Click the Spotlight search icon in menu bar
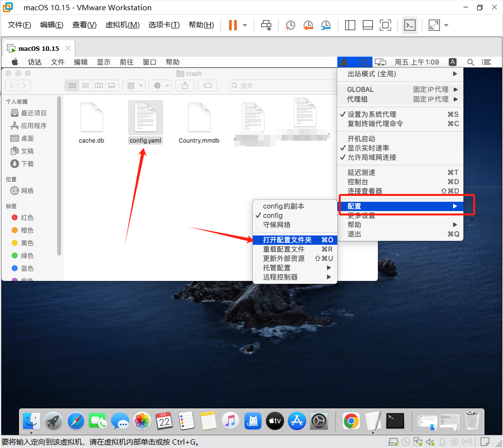This screenshot has width=503, height=448. (x=470, y=62)
